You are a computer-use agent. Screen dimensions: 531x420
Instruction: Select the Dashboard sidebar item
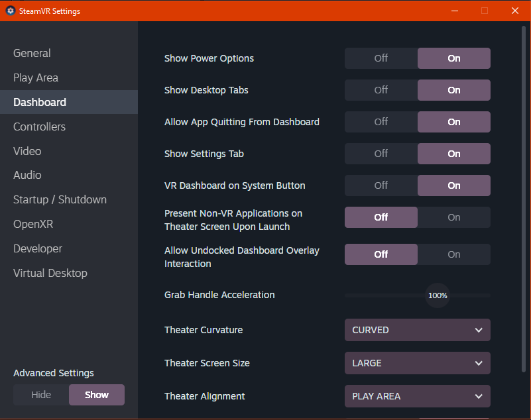(x=69, y=102)
